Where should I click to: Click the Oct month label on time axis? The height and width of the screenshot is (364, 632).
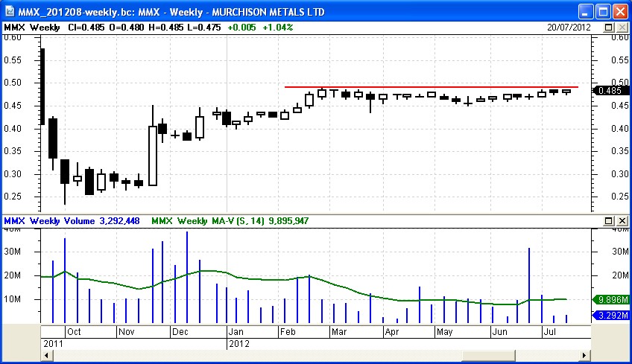pyautogui.click(x=74, y=332)
